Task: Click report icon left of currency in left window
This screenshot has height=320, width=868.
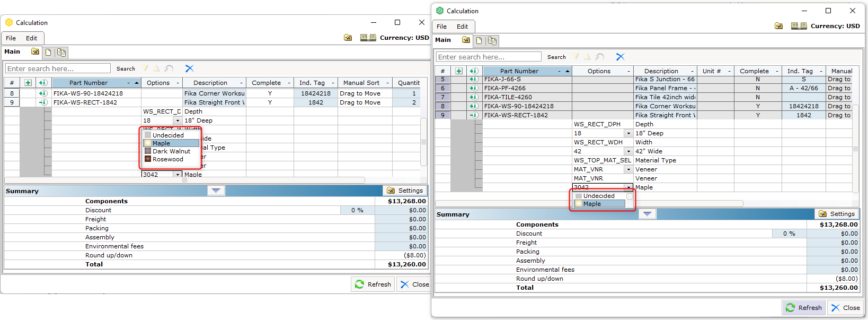Action: [348, 38]
